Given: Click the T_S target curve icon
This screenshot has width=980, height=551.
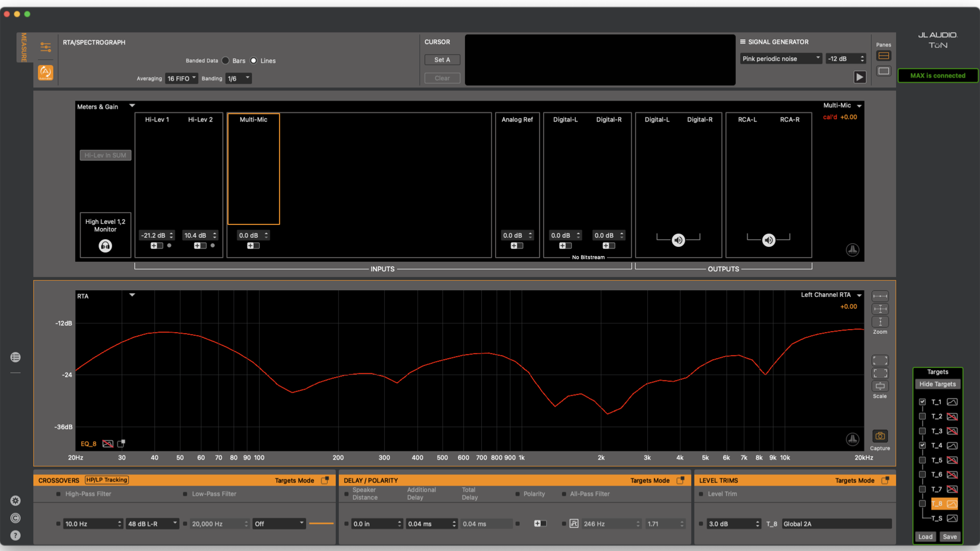Looking at the screenshot, I should click(x=952, y=518).
